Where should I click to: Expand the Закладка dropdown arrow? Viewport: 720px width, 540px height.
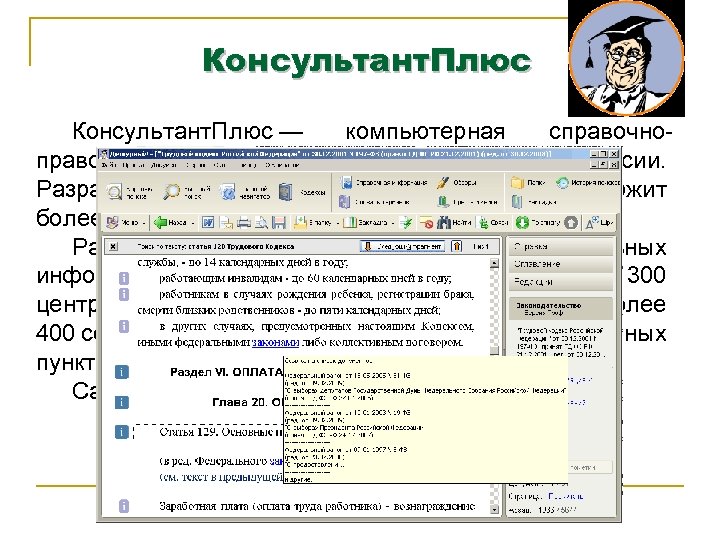(393, 223)
